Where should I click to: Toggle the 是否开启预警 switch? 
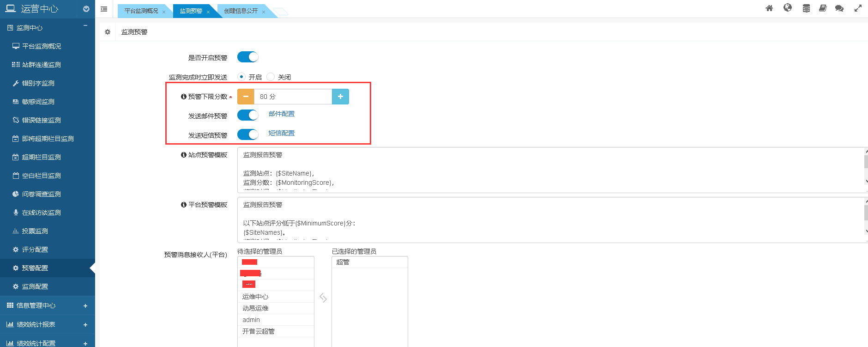click(247, 57)
